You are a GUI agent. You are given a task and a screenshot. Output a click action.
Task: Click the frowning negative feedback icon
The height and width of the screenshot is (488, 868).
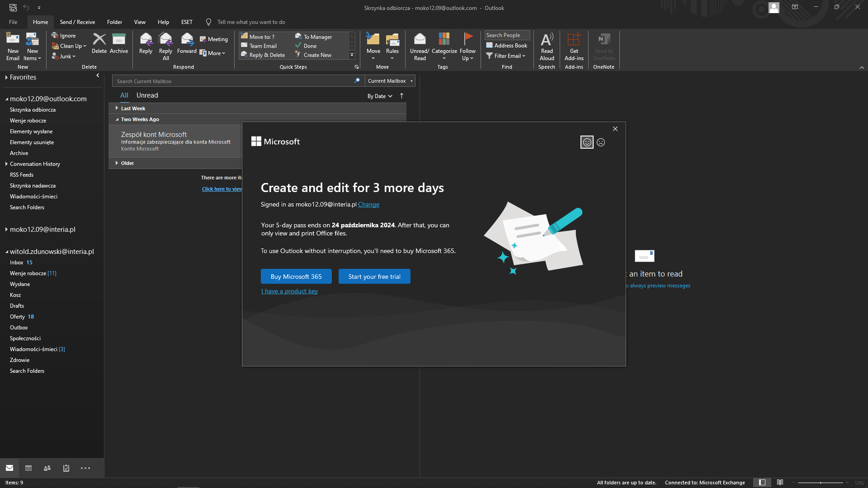click(x=601, y=142)
